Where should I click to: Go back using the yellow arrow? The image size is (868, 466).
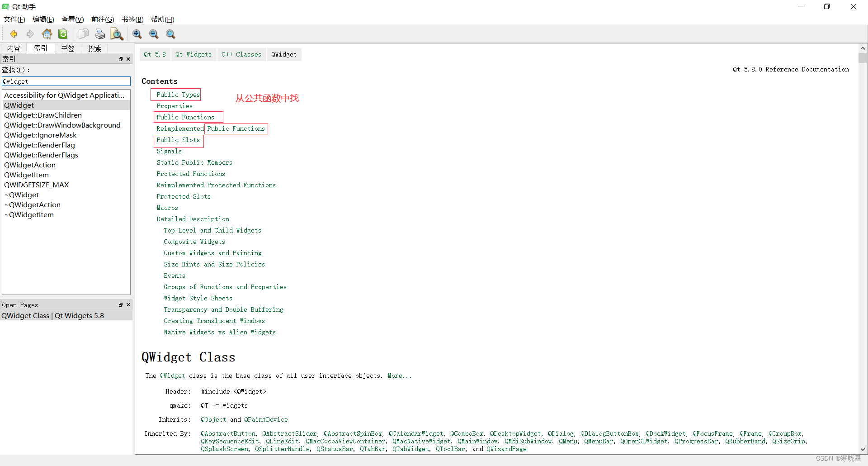coord(14,34)
